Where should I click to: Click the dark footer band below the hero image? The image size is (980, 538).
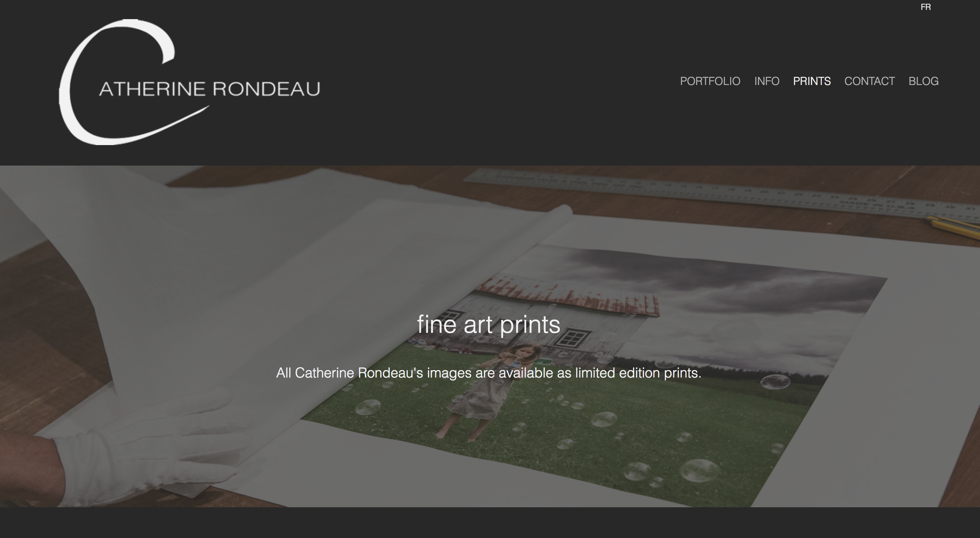coord(490,522)
